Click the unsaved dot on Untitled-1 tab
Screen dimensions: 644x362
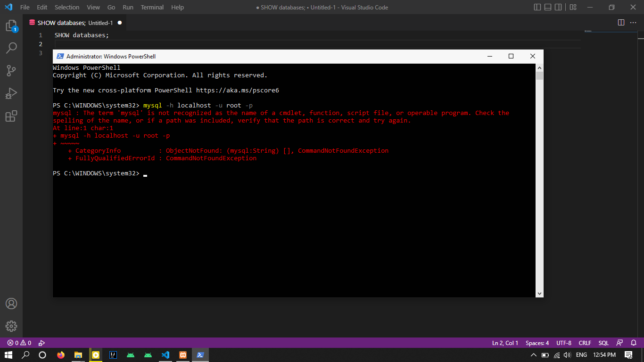click(119, 23)
